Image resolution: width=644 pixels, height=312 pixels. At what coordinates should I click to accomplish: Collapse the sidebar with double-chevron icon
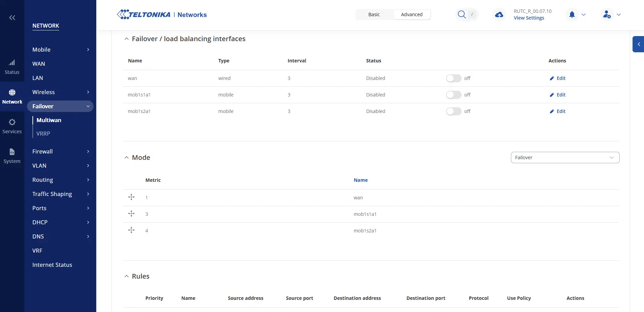[x=12, y=18]
